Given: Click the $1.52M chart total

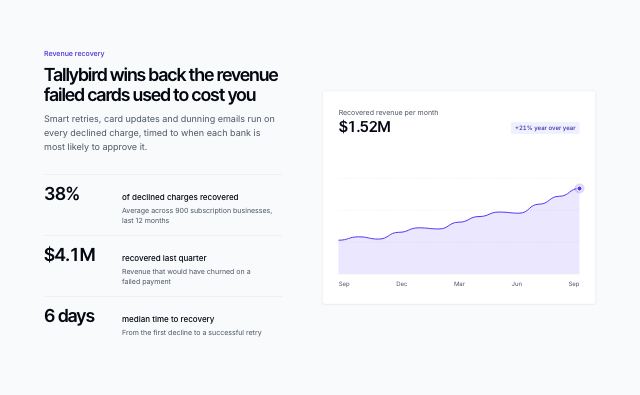Looking at the screenshot, I should click(x=364, y=127).
